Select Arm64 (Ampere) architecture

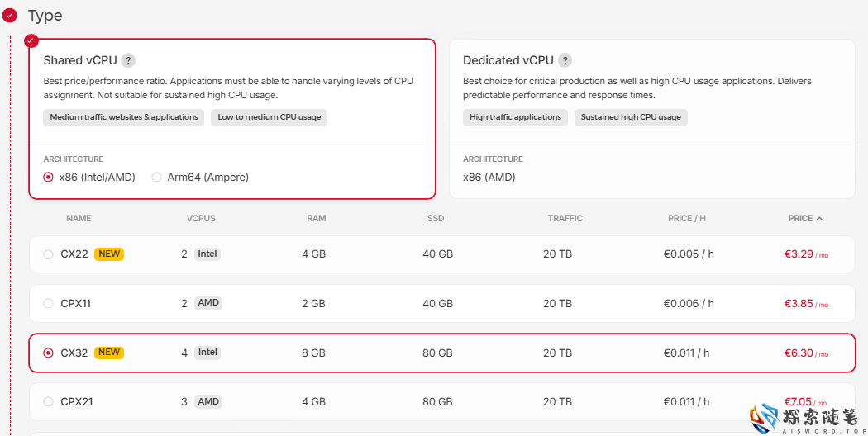click(x=157, y=178)
